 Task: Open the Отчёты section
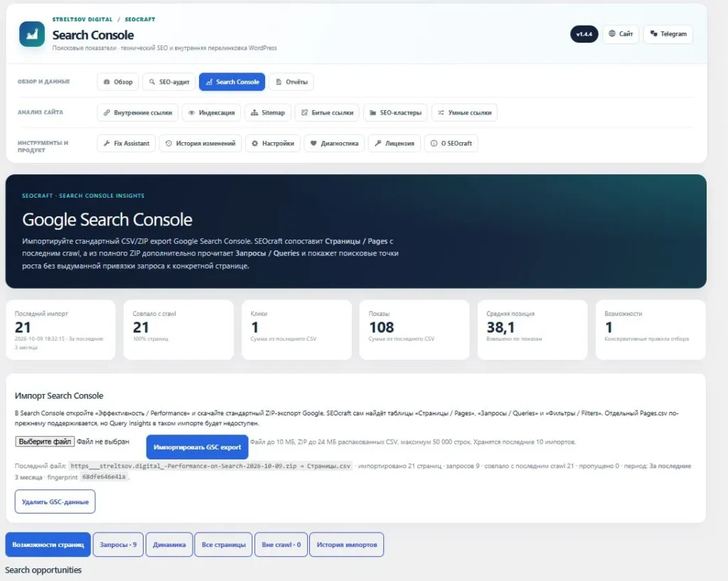pyautogui.click(x=291, y=82)
